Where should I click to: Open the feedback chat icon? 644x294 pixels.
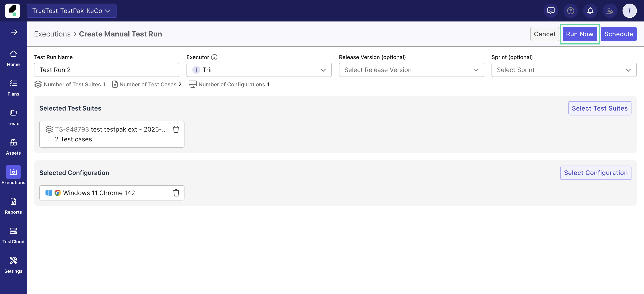(x=551, y=11)
